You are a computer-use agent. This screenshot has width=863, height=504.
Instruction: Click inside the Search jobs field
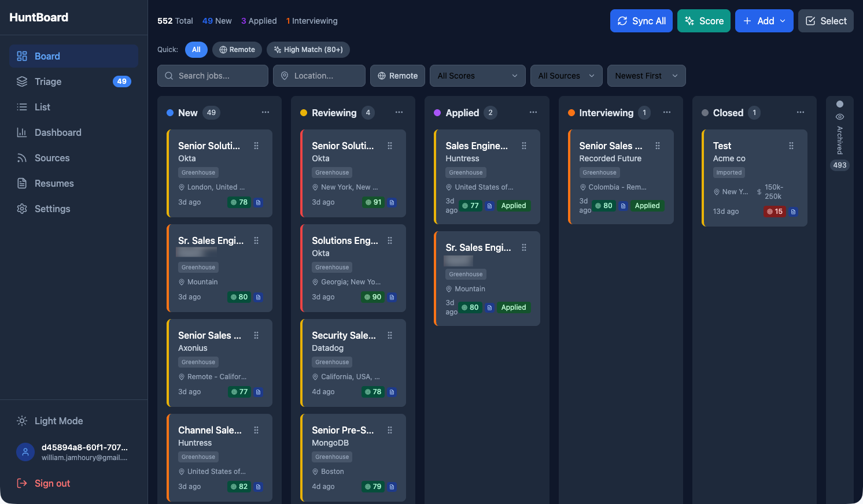(212, 76)
